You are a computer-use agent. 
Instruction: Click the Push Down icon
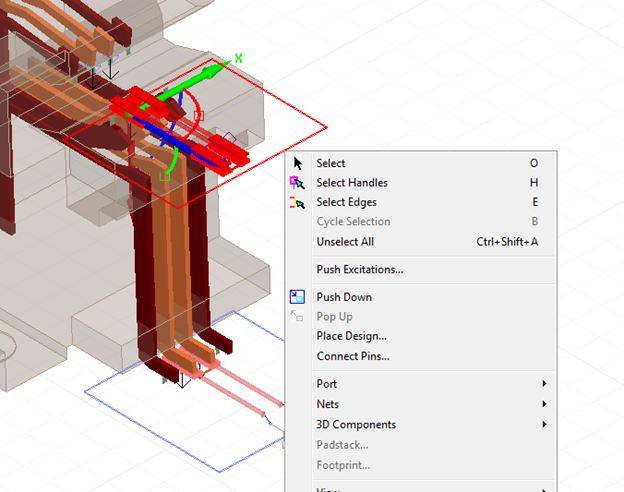pyautogui.click(x=297, y=297)
